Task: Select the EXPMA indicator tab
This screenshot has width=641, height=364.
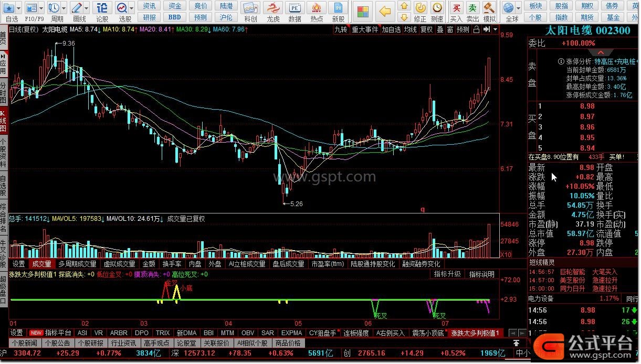Action: point(292,333)
